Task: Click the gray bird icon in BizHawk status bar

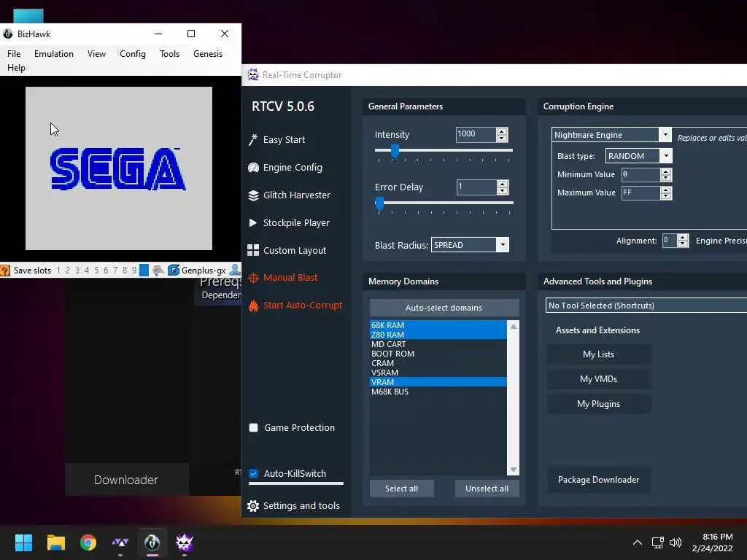Action: 158,271
